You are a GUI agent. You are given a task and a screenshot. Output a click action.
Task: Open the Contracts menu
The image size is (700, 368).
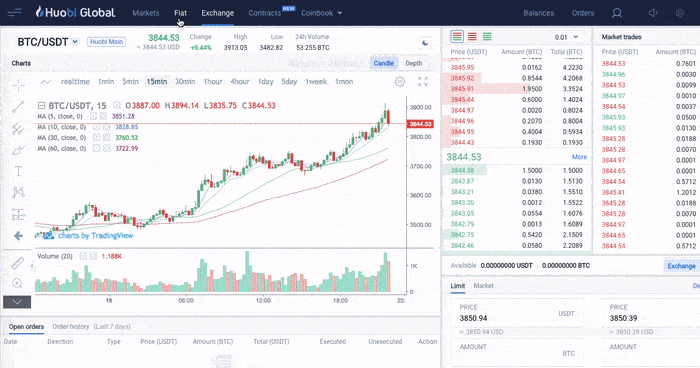click(x=265, y=13)
